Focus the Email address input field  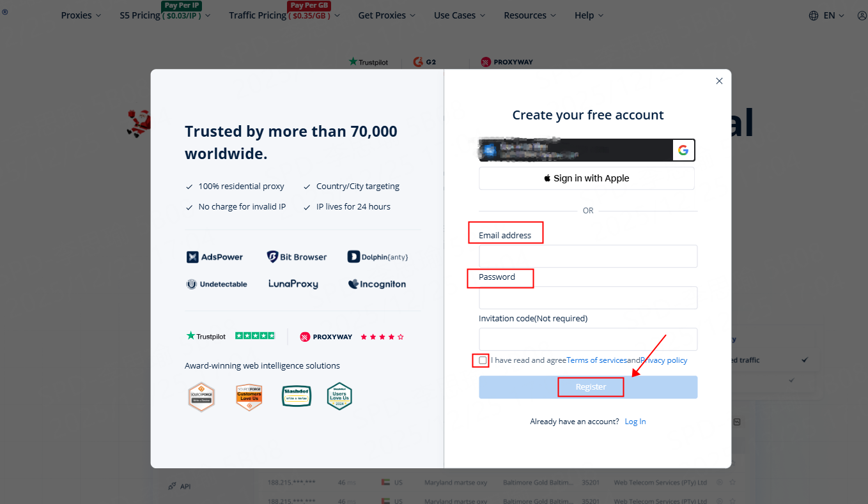pos(588,256)
